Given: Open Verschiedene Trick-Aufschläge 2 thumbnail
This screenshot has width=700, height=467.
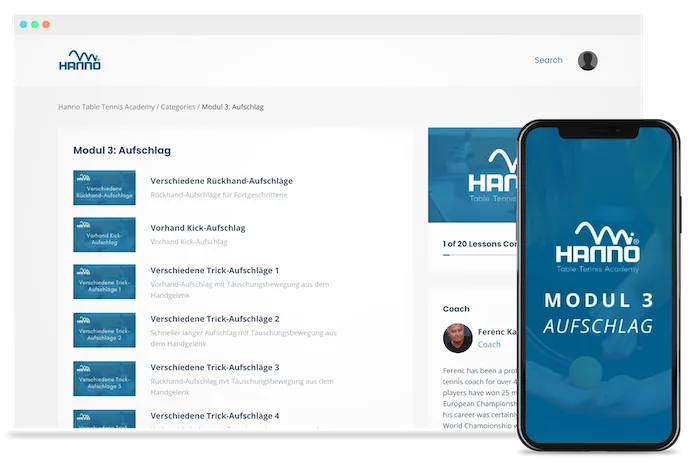Looking at the screenshot, I should coord(104,330).
